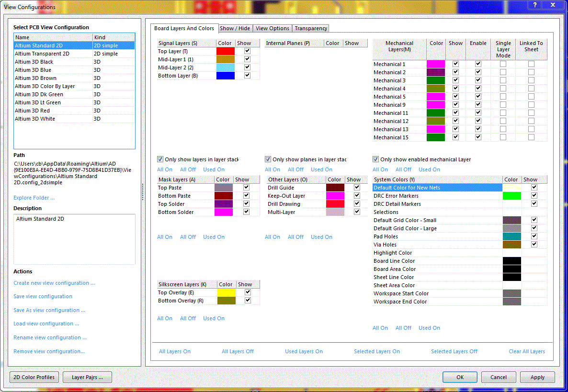The height and width of the screenshot is (392, 568).
Task: Click the Bottom Layer blue color swatch
Action: [225, 75]
